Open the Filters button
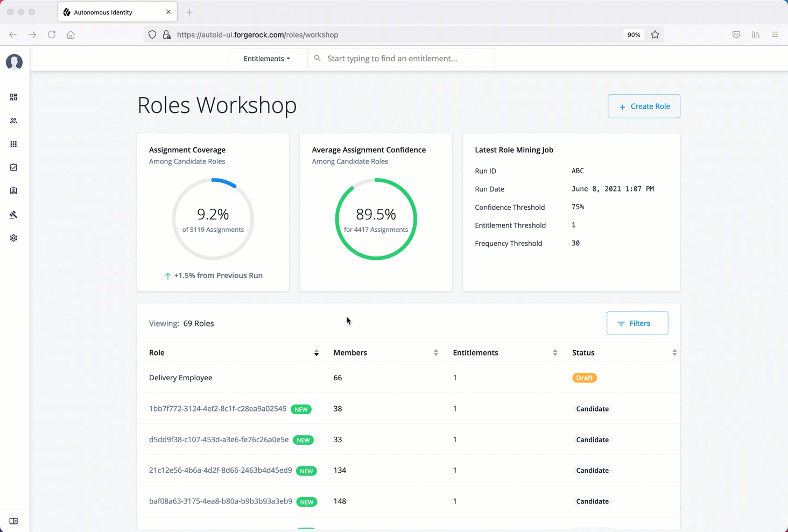 tap(637, 323)
